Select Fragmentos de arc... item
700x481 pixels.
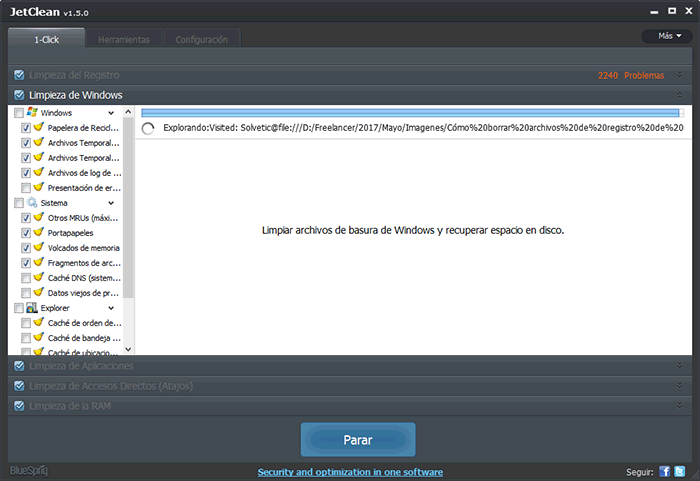point(84,263)
